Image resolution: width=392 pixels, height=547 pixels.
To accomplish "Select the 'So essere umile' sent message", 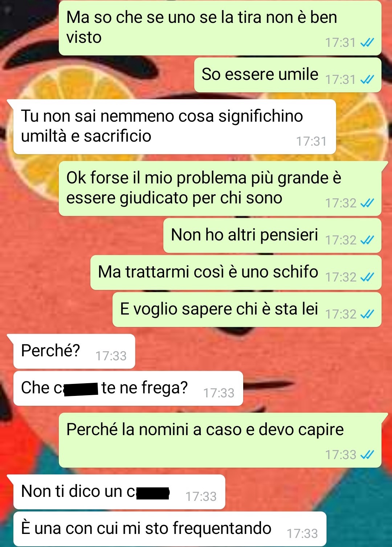I will [287, 75].
